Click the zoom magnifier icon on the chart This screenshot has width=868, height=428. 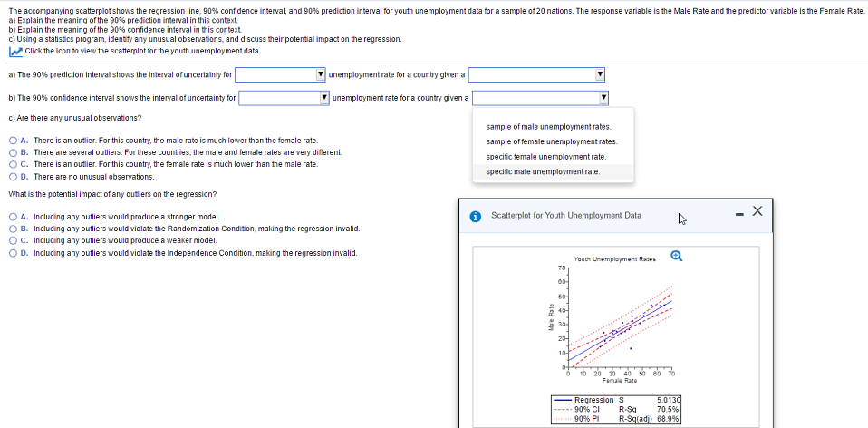(x=677, y=255)
